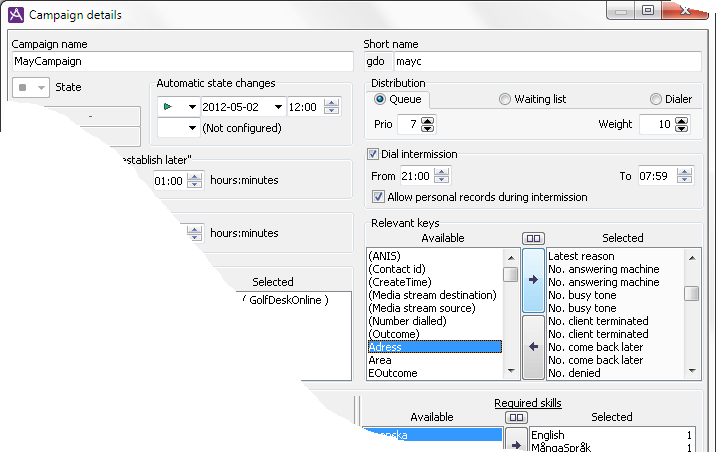The height and width of the screenshot is (453, 716).
Task: Disable Allow personal records during intermission
Action: pyautogui.click(x=378, y=197)
